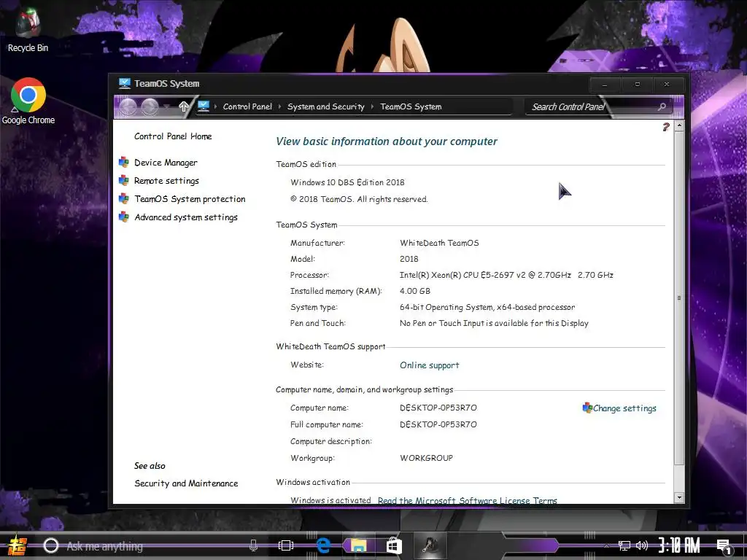Click the 3:10 AM clock
This screenshot has height=560, width=747.
[679, 545]
